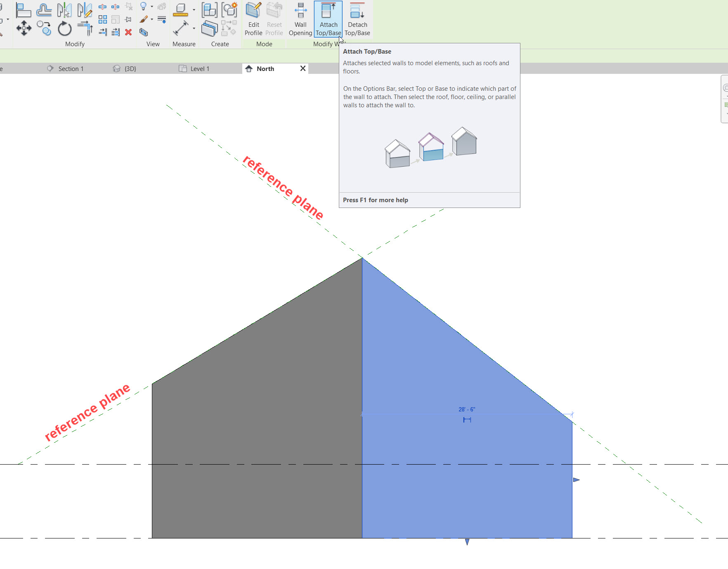The height and width of the screenshot is (569, 728).
Task: Pin the current element with Pin toggle
Action: [x=128, y=19]
